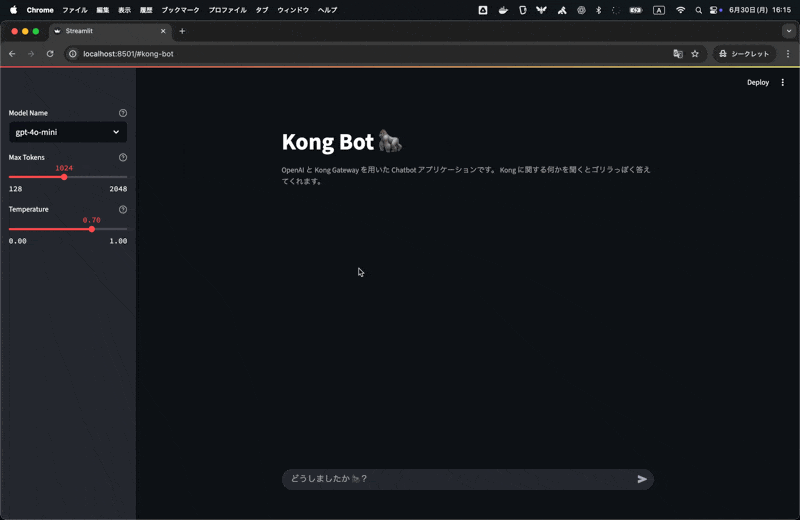
Task: Open Spotlight search icon
Action: click(x=698, y=10)
